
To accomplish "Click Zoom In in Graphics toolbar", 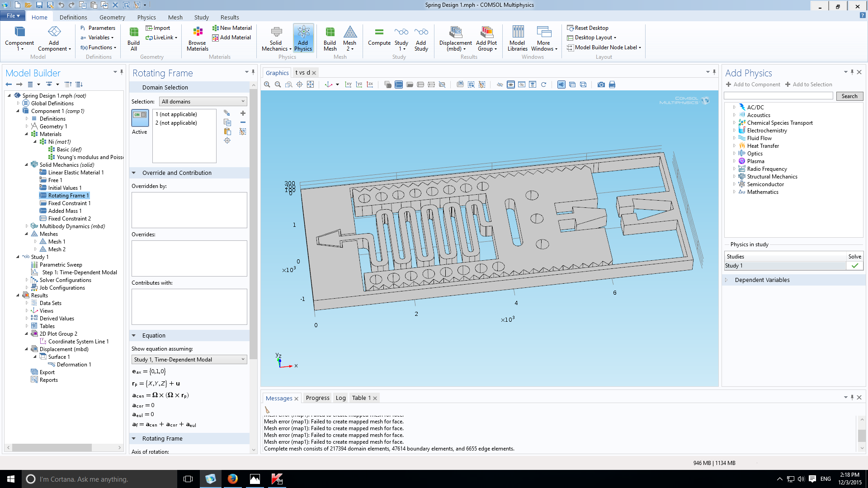I will pyautogui.click(x=267, y=84).
